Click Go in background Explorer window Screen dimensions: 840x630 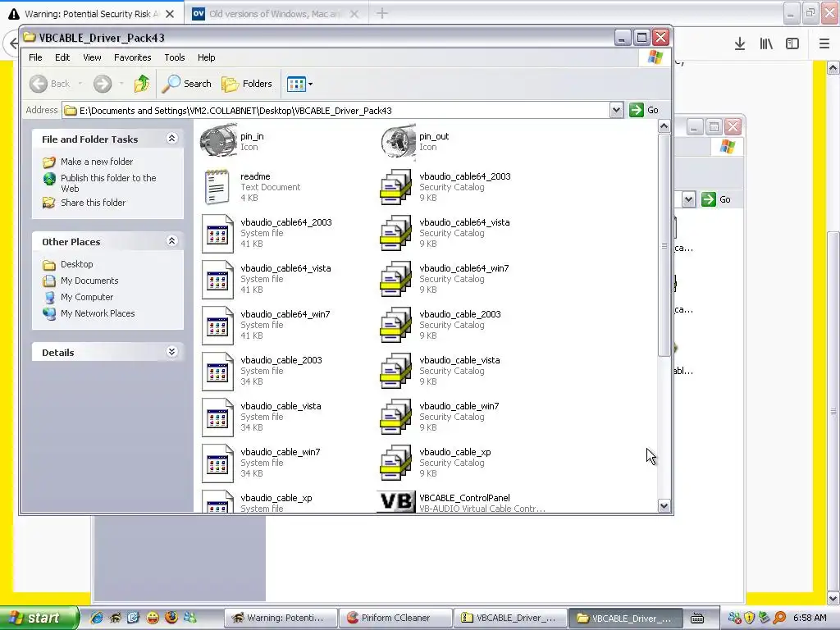717,200
